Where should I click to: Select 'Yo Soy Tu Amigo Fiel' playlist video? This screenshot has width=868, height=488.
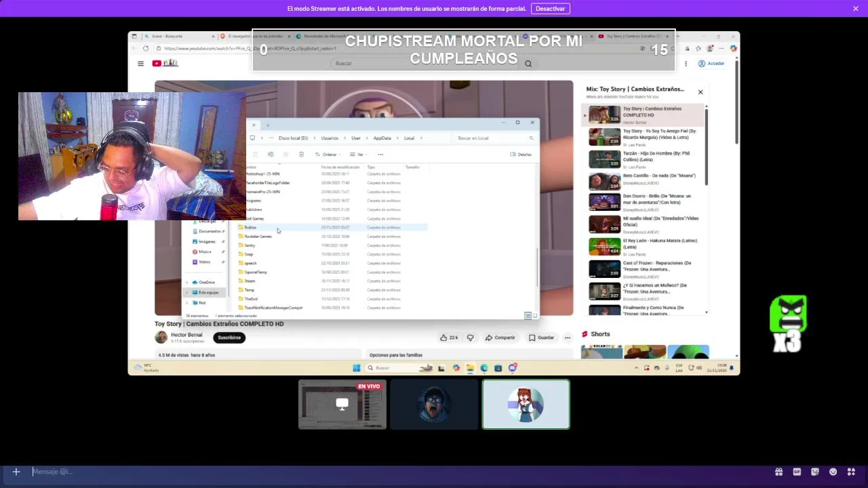[644, 137]
